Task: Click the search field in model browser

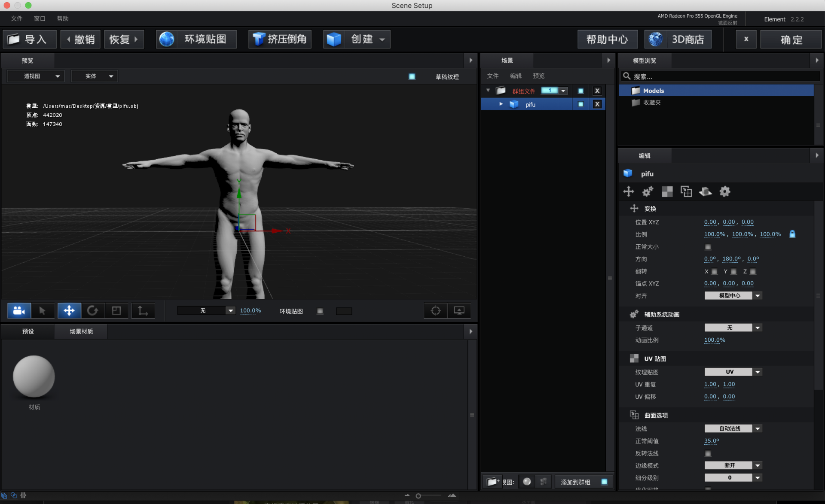Action: (x=721, y=76)
